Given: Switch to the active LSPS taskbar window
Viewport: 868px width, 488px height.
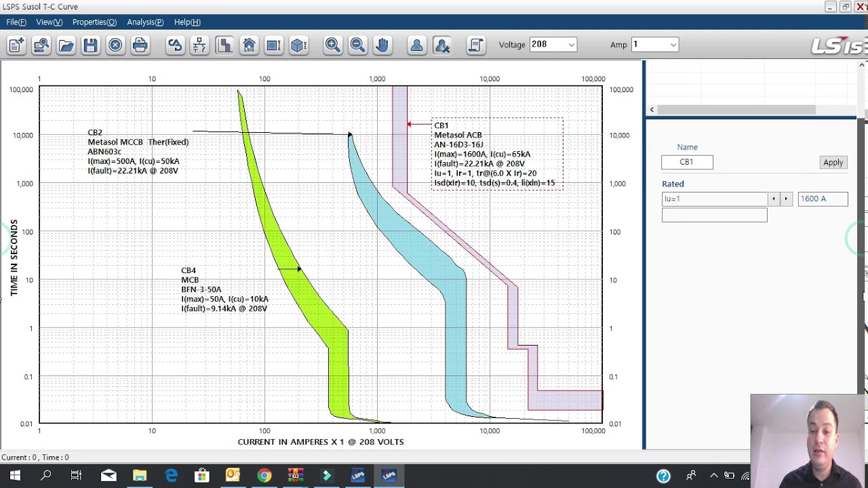Looking at the screenshot, I should [389, 476].
